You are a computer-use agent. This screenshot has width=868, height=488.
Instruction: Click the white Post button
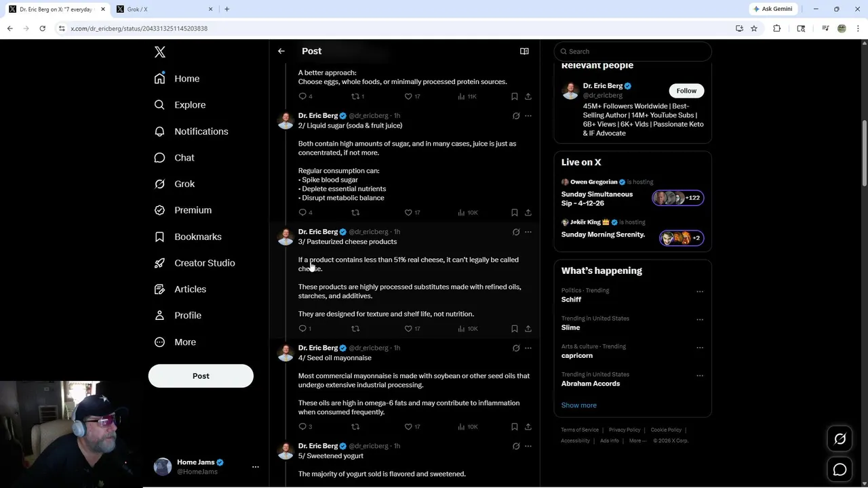coord(201,376)
